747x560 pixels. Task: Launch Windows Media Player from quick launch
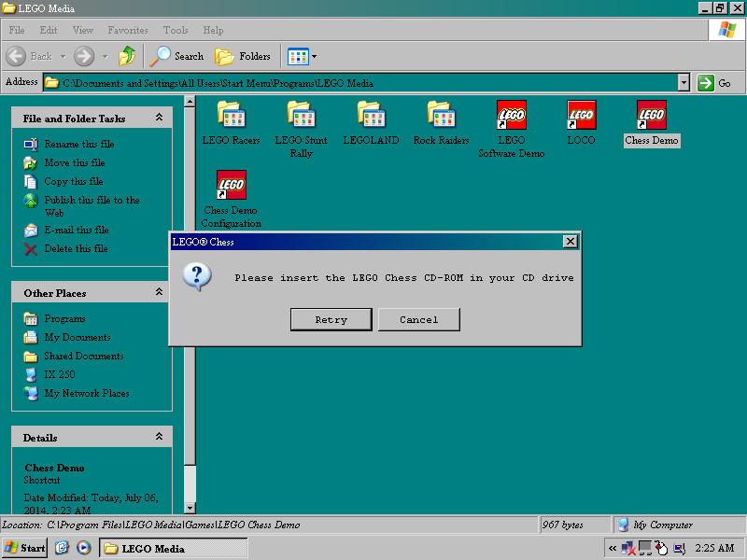click(x=84, y=548)
